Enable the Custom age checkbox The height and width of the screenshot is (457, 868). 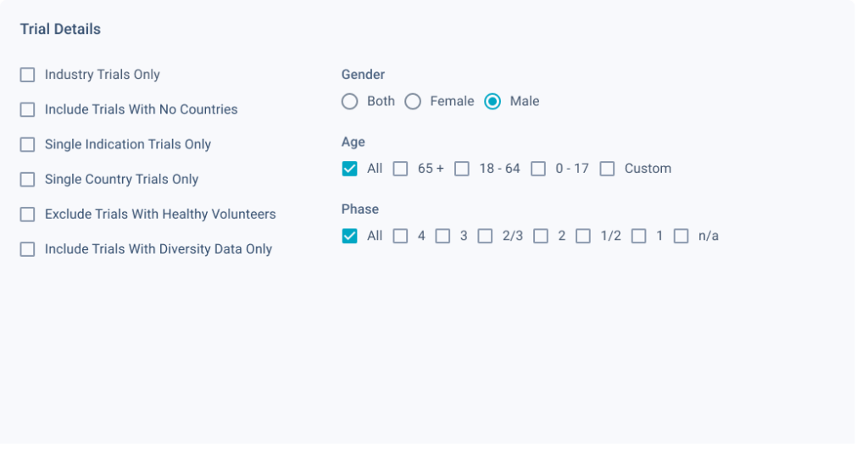click(x=607, y=169)
